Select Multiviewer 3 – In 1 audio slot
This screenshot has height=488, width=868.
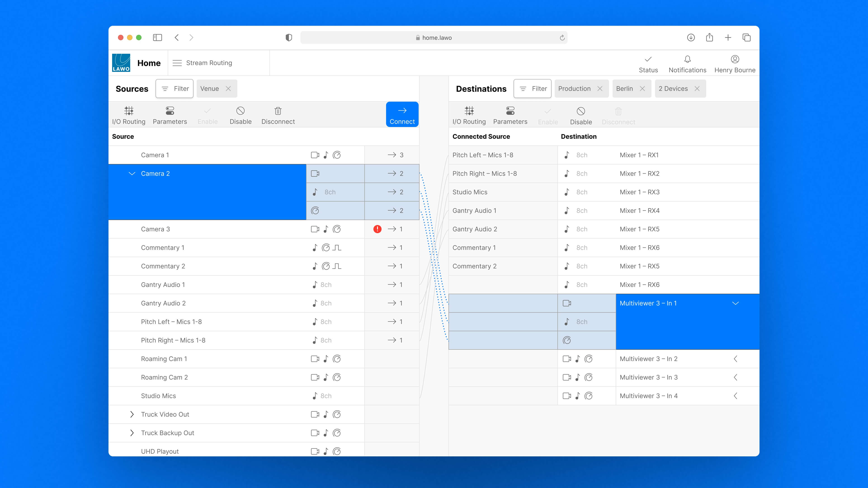pyautogui.click(x=587, y=322)
